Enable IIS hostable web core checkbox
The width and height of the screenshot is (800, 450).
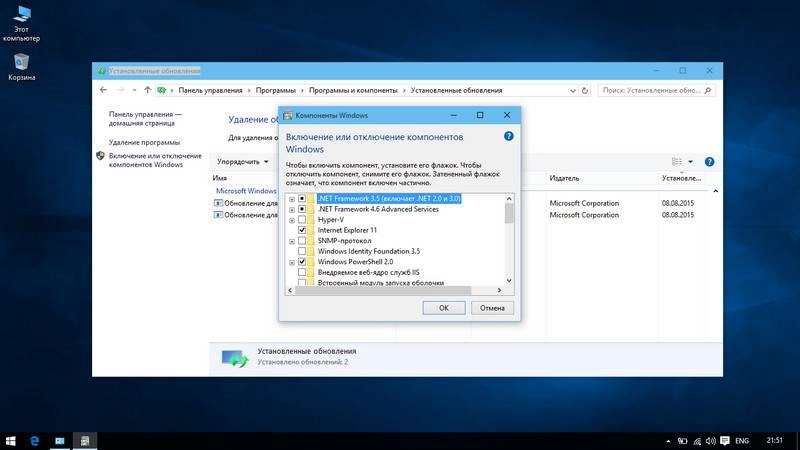point(302,272)
